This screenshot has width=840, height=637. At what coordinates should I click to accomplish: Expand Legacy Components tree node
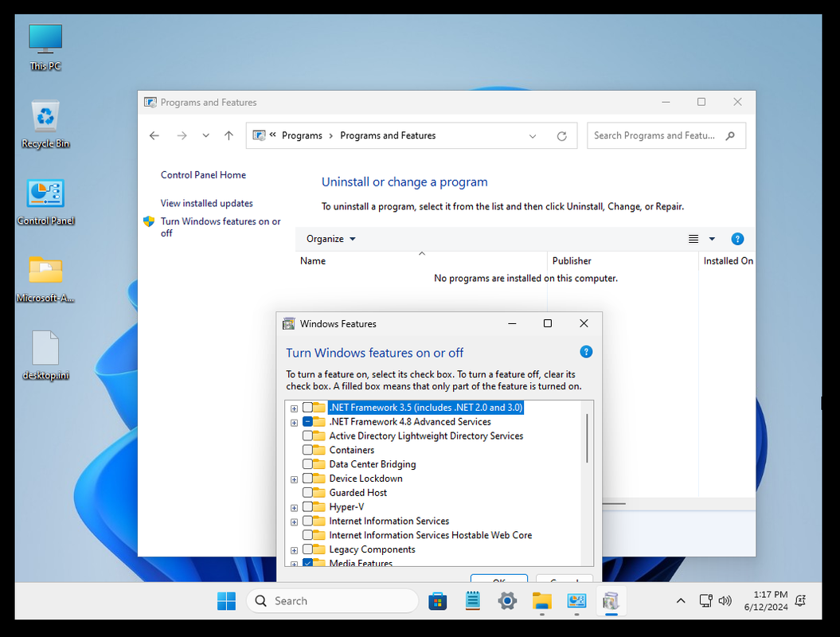[x=294, y=550]
